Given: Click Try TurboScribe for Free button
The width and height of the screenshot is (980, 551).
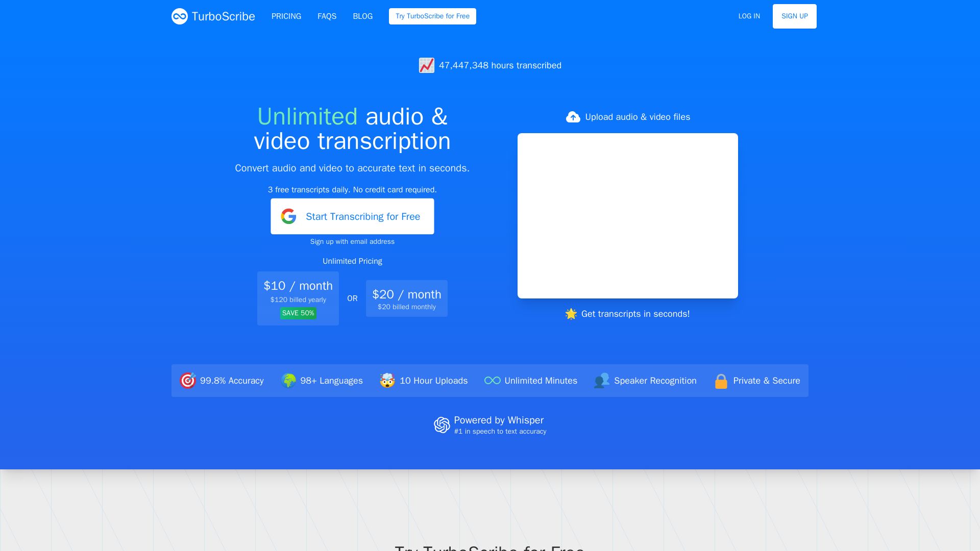Looking at the screenshot, I should 432,16.
